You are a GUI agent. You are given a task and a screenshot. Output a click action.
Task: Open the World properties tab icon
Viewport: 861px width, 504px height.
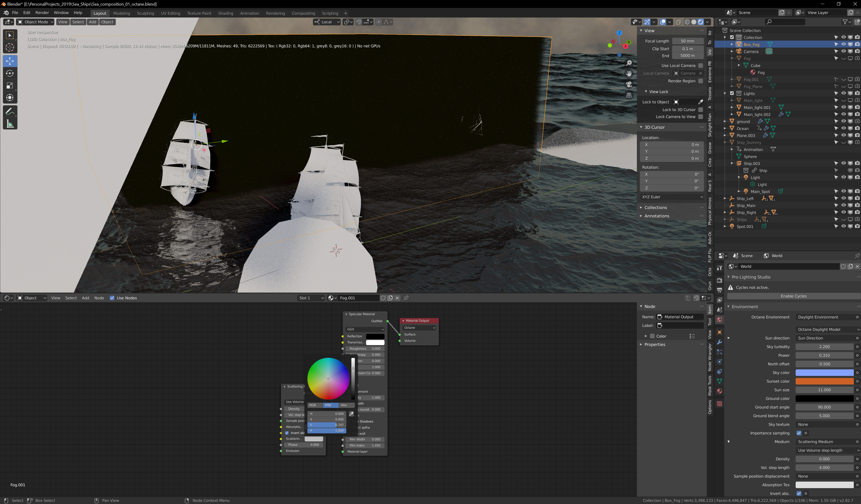coord(720,320)
